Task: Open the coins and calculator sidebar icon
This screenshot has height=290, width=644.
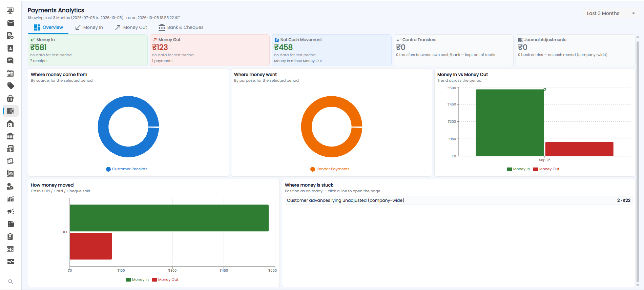Action: tap(11, 149)
